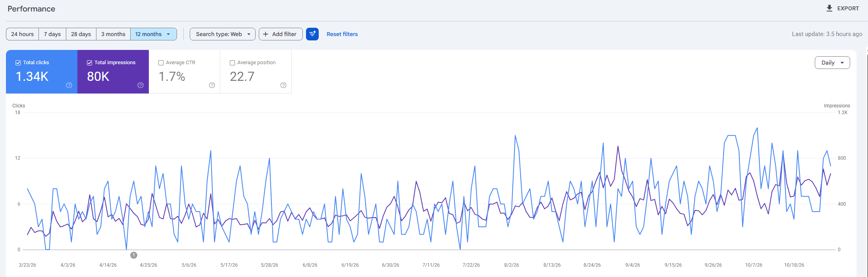Click the Add filter button
Viewport: 868px width, 277px height.
tap(281, 34)
